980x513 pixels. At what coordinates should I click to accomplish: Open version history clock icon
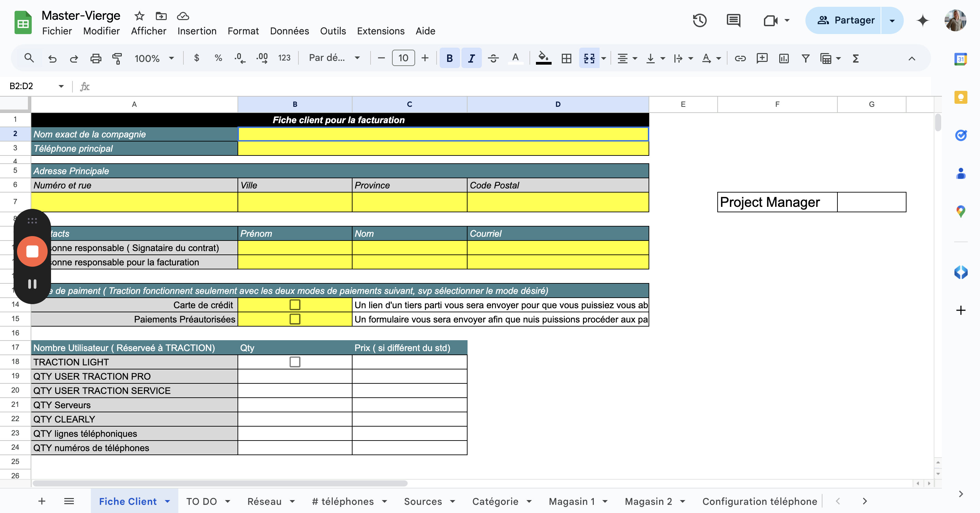[x=700, y=20]
